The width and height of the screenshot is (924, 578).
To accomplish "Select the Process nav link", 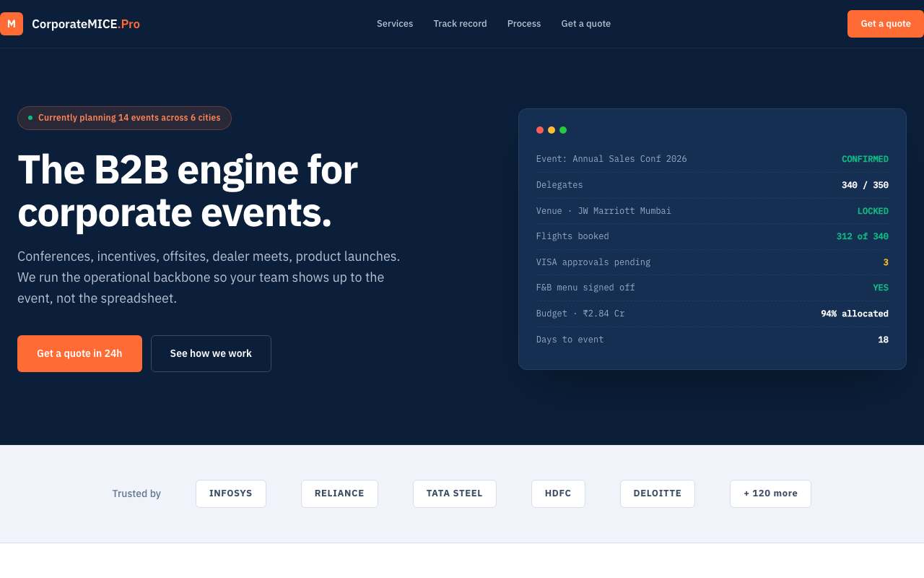I will (524, 24).
